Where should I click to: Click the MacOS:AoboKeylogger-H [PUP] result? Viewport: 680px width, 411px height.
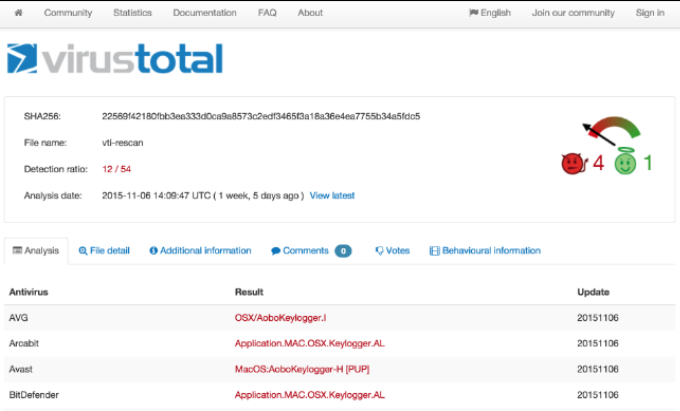pyautogui.click(x=302, y=369)
